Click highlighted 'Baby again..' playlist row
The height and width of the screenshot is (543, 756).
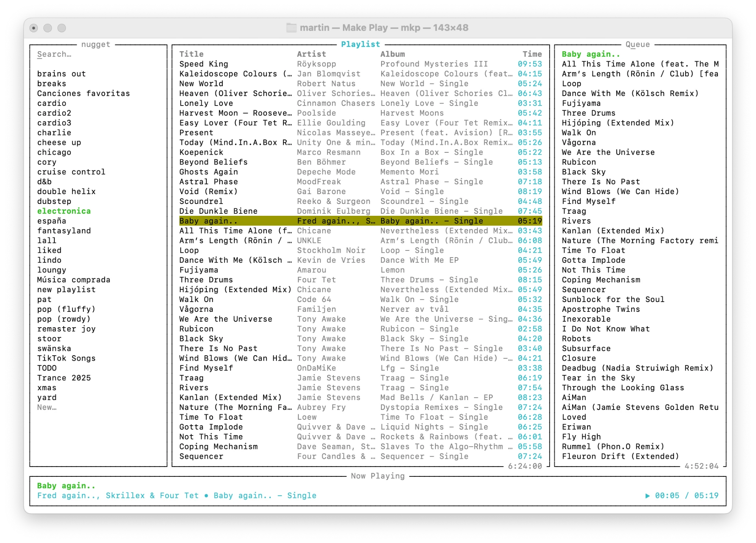[361, 221]
